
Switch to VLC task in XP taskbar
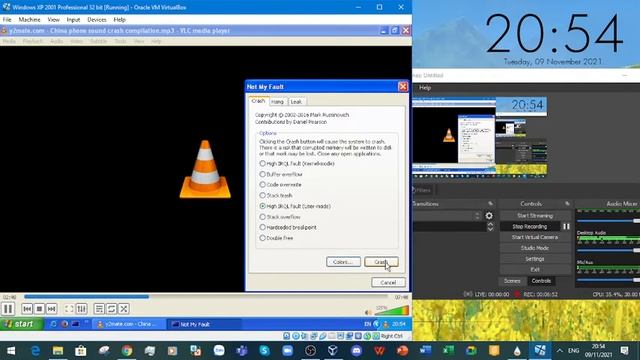(129, 324)
